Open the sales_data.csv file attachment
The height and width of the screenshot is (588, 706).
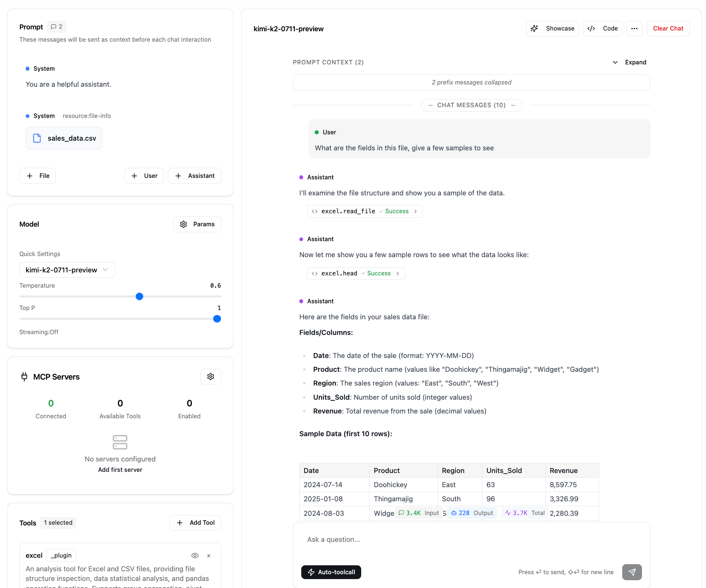64,138
